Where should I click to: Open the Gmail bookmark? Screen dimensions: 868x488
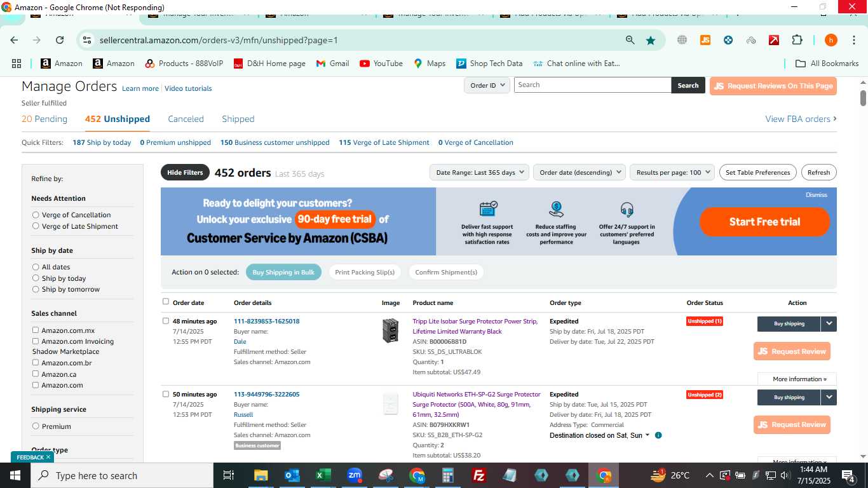[x=333, y=64]
